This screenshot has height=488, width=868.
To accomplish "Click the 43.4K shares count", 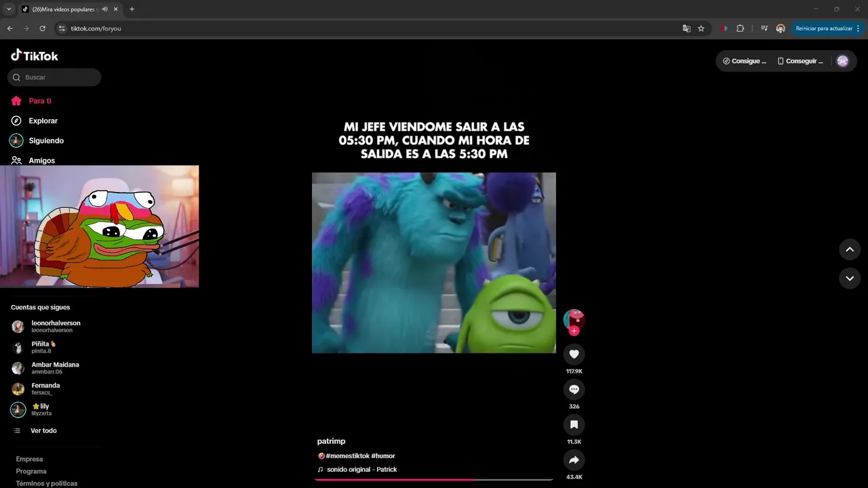I will pos(574,477).
